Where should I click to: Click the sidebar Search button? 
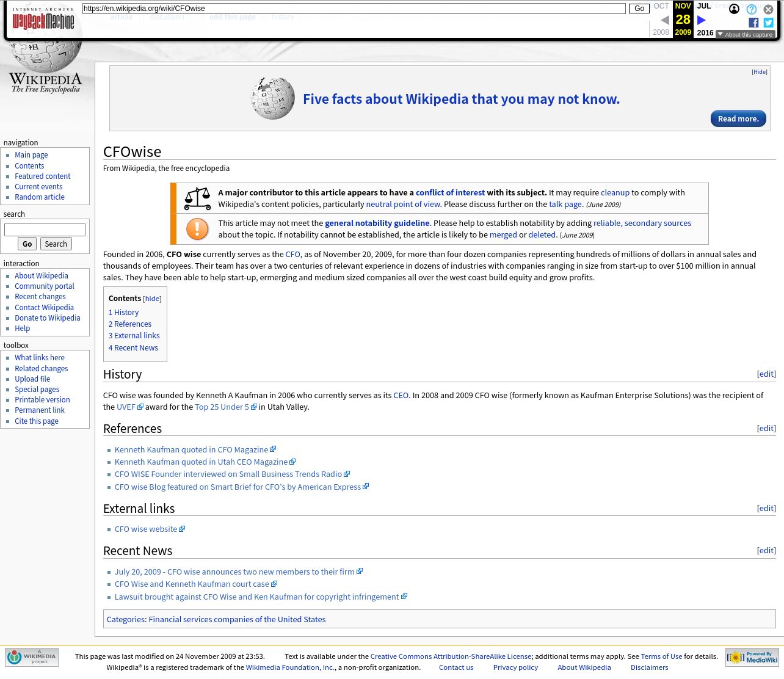point(56,244)
